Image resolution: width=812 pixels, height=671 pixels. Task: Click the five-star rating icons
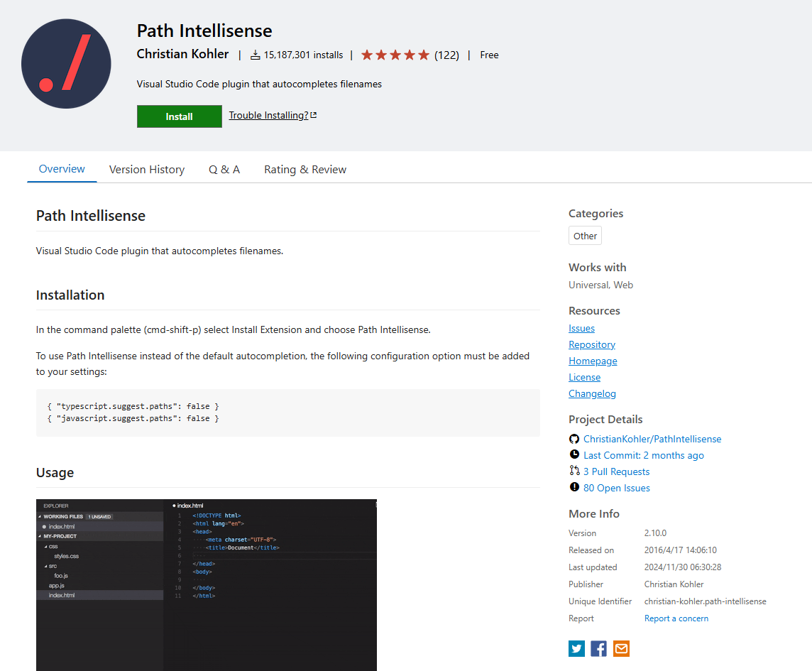tap(395, 55)
